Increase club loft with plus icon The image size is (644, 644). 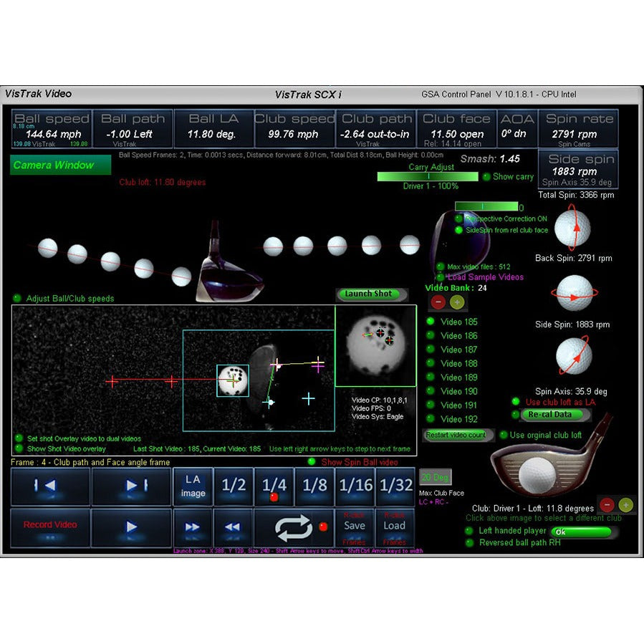(625, 504)
